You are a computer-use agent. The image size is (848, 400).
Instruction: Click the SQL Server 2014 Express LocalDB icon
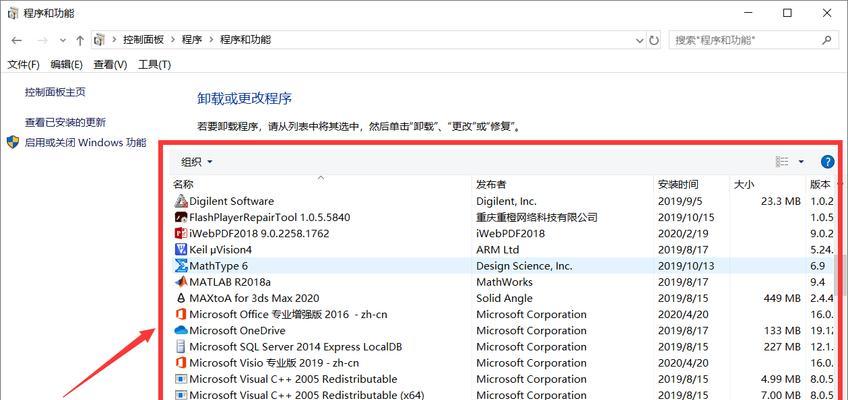181,346
